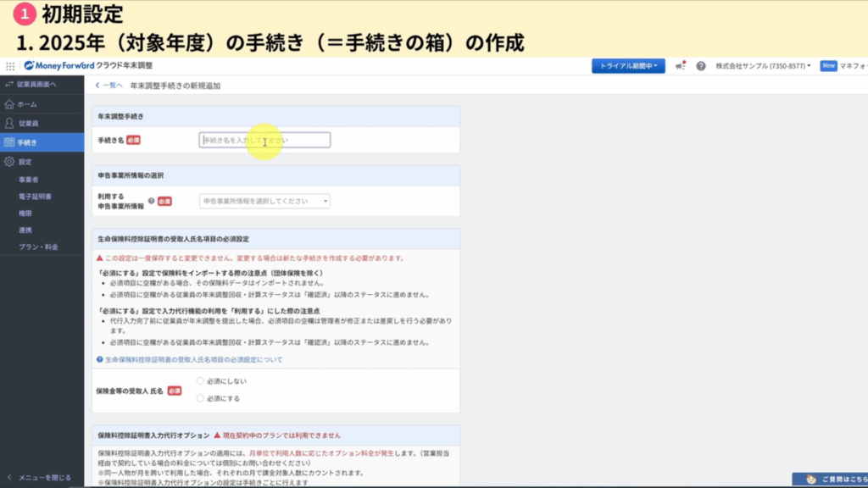Open the app grid launcher icon
The image size is (868, 488).
tap(10, 66)
